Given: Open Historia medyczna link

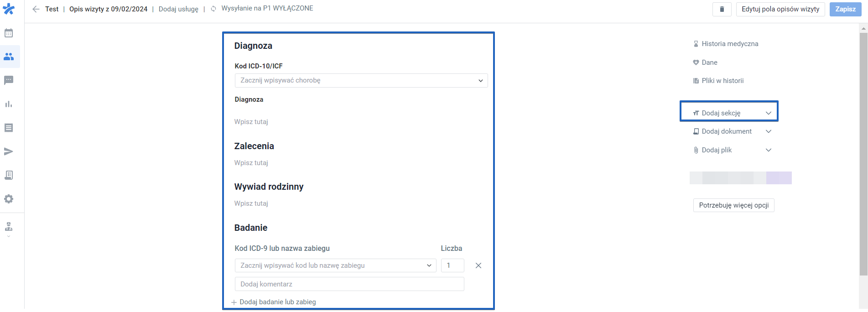Looking at the screenshot, I should tap(730, 44).
